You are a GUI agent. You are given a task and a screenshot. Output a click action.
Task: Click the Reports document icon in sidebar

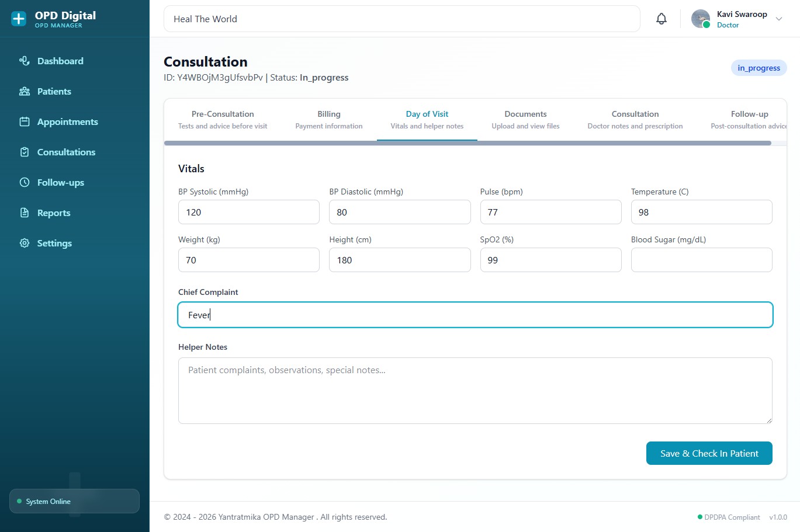[x=24, y=213]
